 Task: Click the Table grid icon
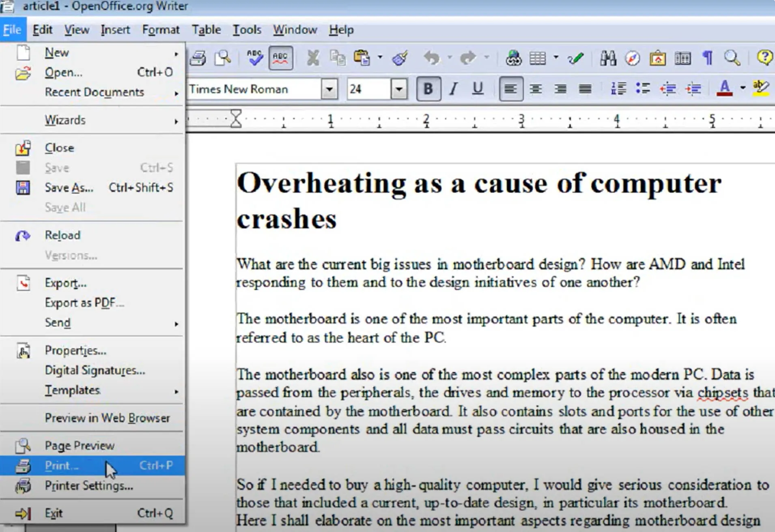(x=538, y=58)
